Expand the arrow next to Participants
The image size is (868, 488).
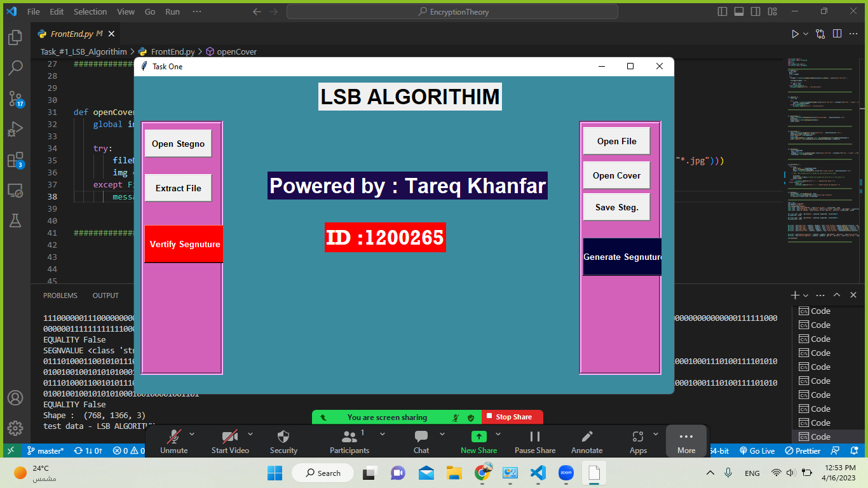click(383, 434)
